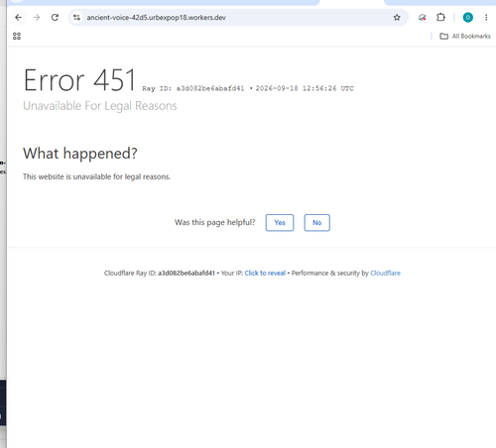
Task: Open the All Bookmarks folder
Action: [465, 36]
